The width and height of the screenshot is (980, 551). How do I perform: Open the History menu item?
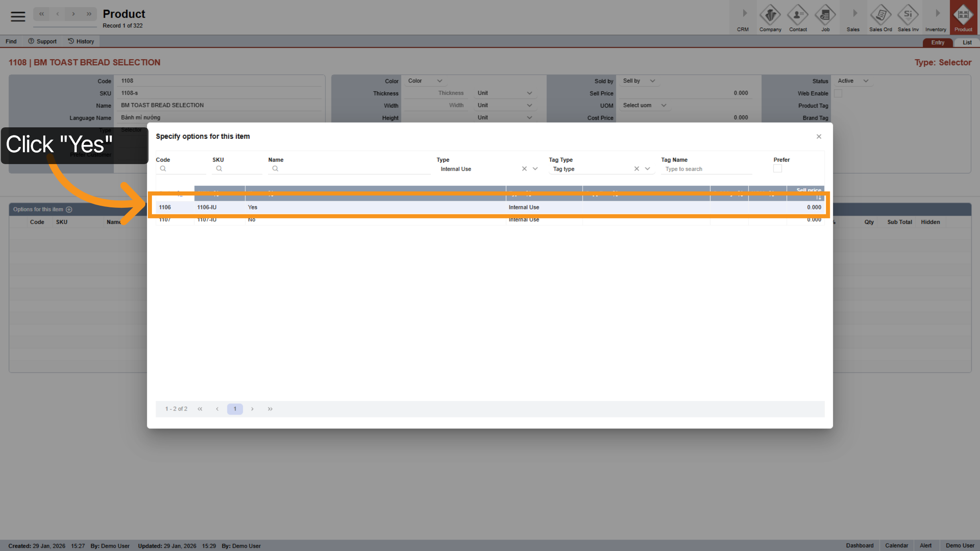tap(81, 41)
